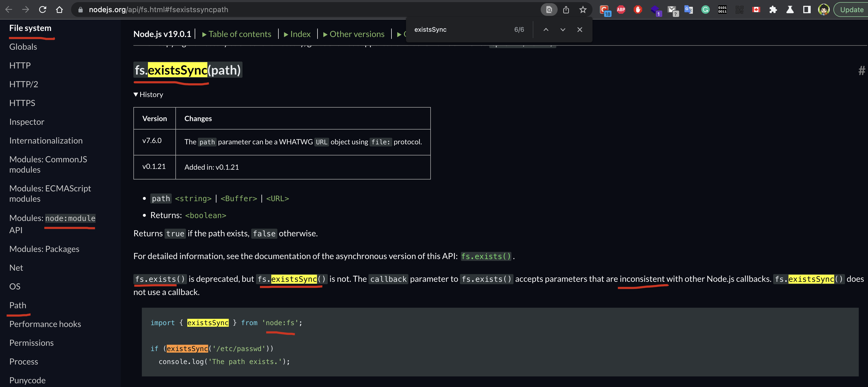This screenshot has height=387, width=868.
Task: Open the Chrome Labs flask icon
Action: pos(790,10)
